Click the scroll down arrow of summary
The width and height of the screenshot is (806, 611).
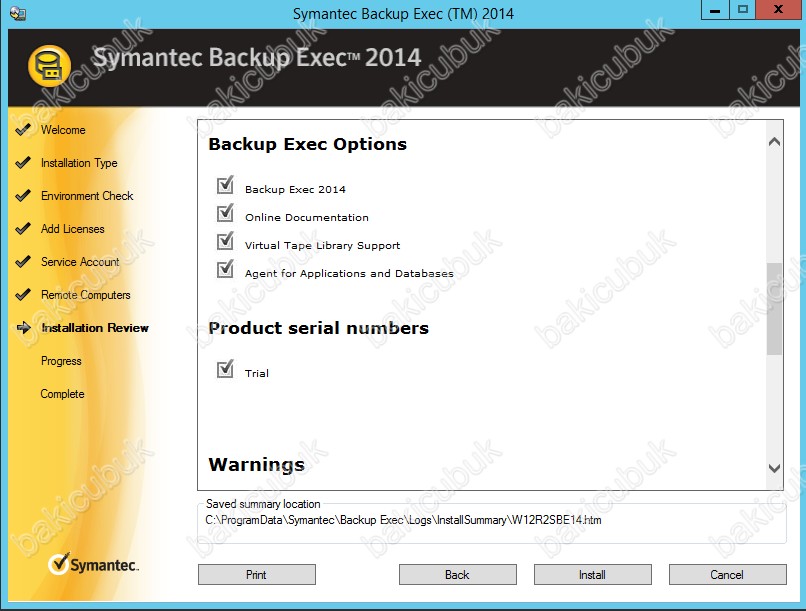pyautogui.click(x=774, y=468)
